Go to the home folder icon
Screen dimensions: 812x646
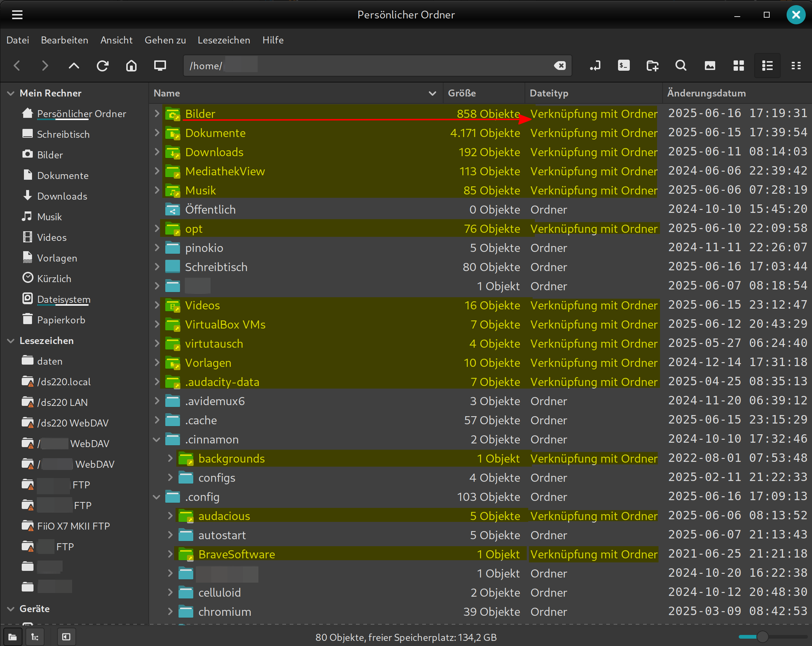(131, 66)
